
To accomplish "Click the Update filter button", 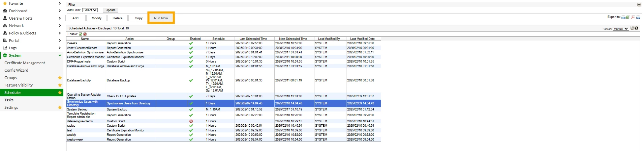I will tap(111, 10).
